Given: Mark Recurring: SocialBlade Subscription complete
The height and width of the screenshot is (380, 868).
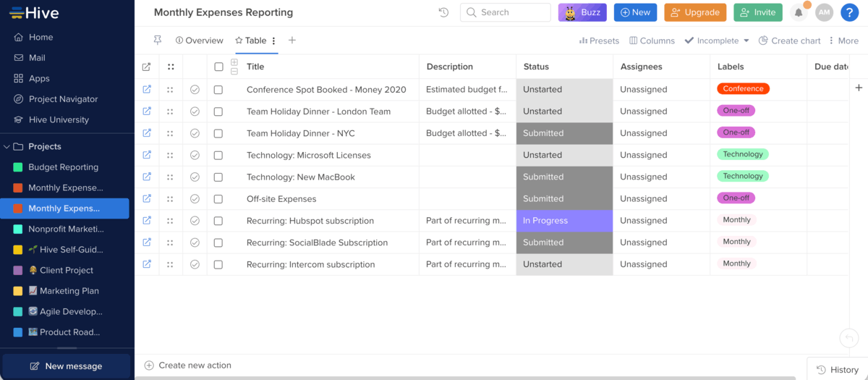Looking at the screenshot, I should click(x=195, y=242).
